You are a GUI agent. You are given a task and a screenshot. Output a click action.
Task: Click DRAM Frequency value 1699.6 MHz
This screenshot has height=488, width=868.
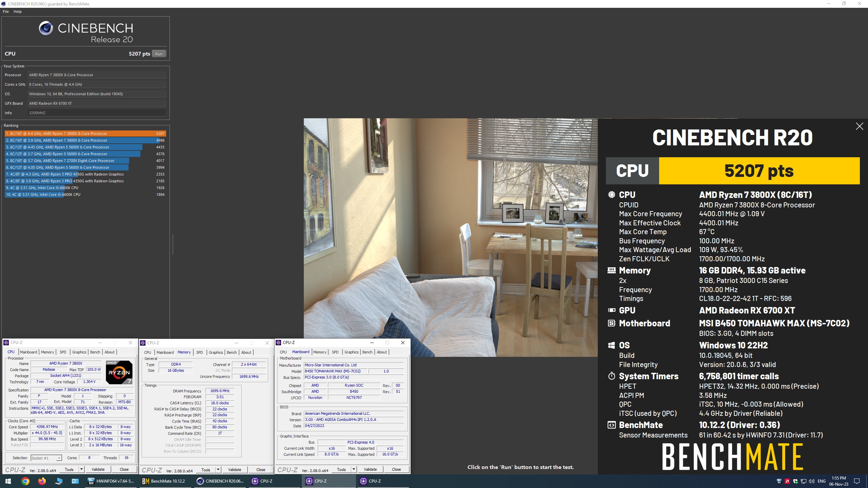(x=220, y=391)
